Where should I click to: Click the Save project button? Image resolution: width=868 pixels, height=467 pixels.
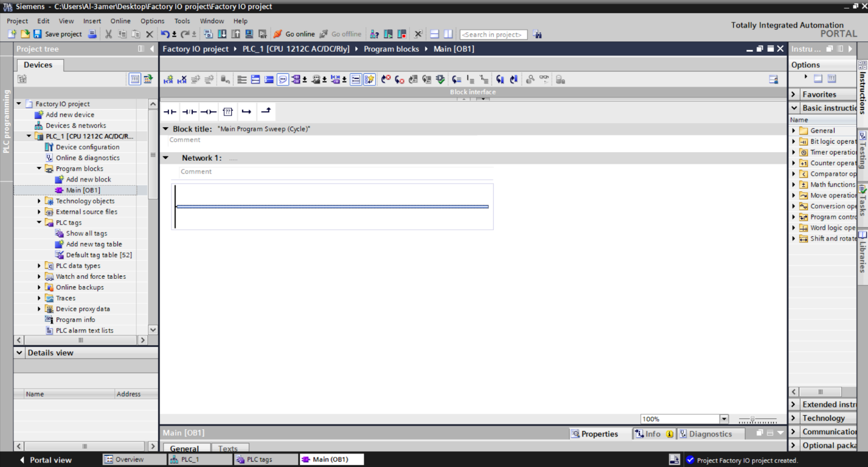point(57,34)
